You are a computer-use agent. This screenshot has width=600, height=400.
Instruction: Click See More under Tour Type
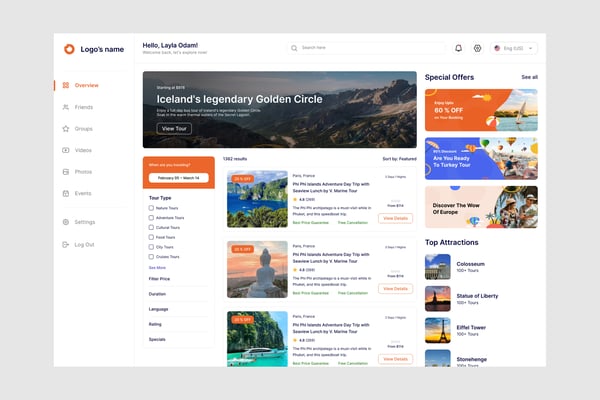157,268
